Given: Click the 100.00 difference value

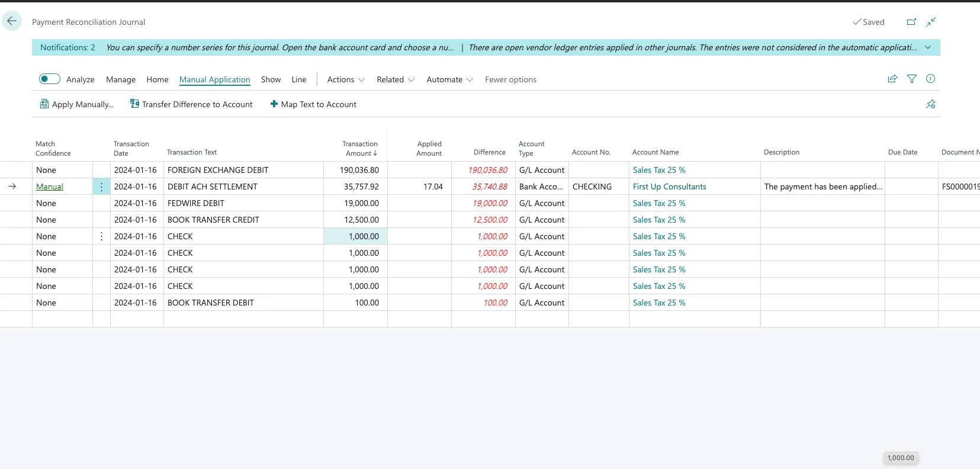Looking at the screenshot, I should coord(496,303).
